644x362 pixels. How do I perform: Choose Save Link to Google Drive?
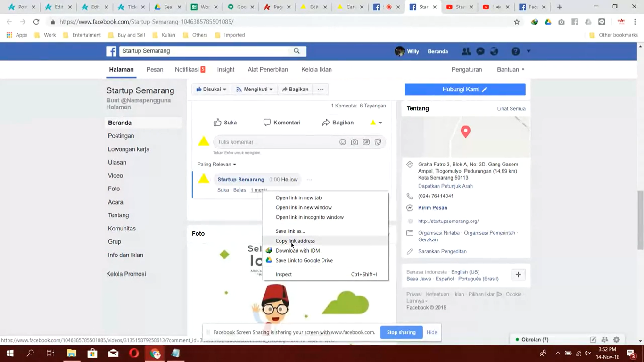[325, 260]
